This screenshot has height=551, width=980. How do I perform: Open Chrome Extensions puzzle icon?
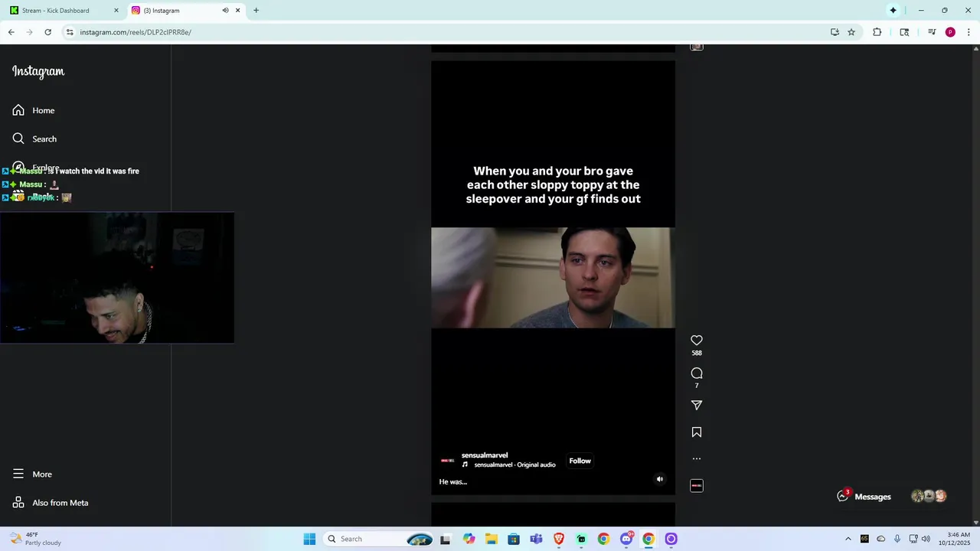(x=877, y=32)
